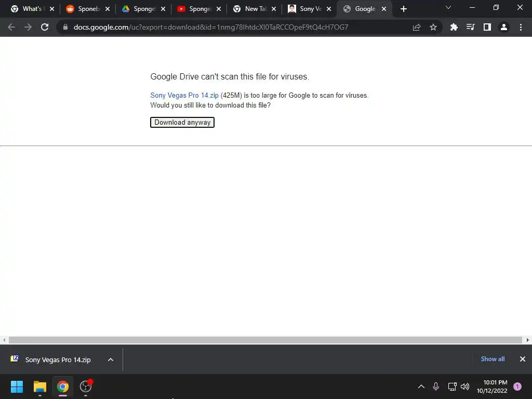Click Show all downloads
Screen dimensions: 532x399
coord(493,359)
